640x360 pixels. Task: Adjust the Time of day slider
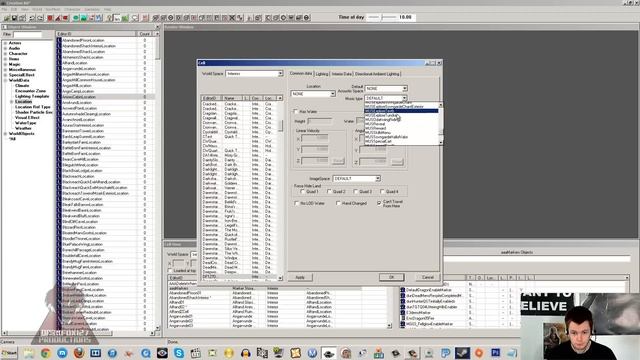tap(382, 17)
